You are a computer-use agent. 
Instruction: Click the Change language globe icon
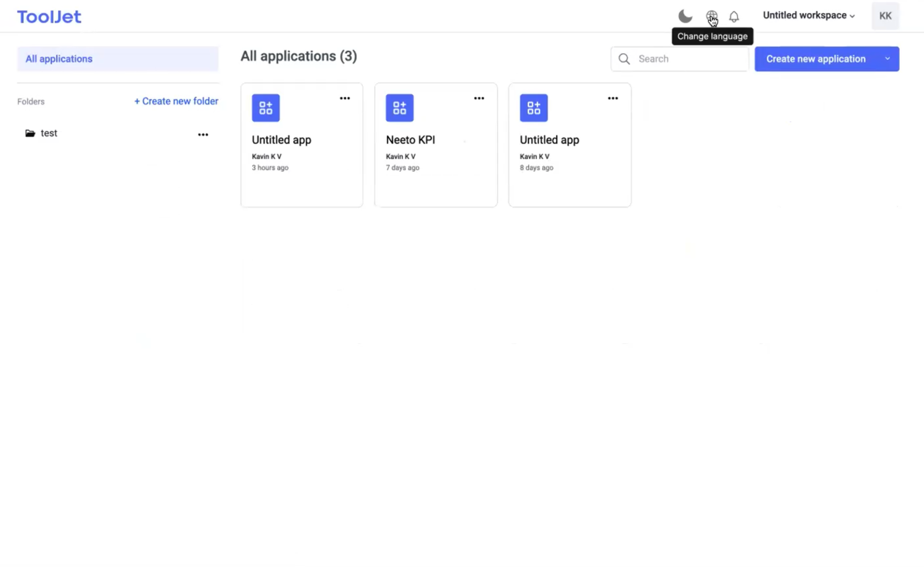pos(711,17)
